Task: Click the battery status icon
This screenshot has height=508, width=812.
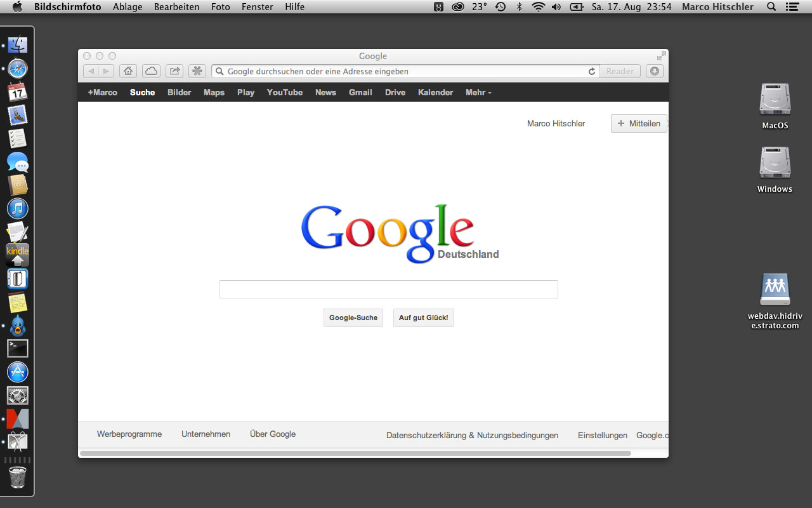Action: 577,7
